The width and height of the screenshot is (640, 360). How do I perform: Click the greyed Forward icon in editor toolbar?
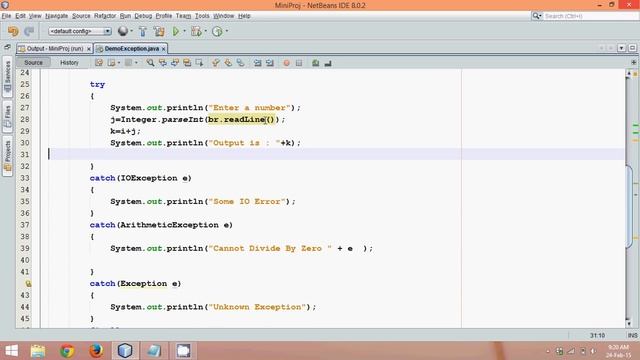tap(129, 63)
